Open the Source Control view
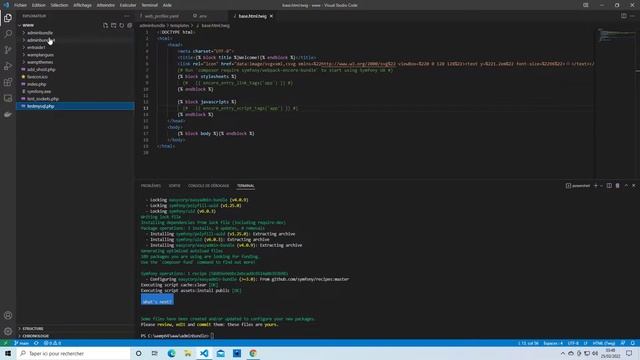 (8, 50)
